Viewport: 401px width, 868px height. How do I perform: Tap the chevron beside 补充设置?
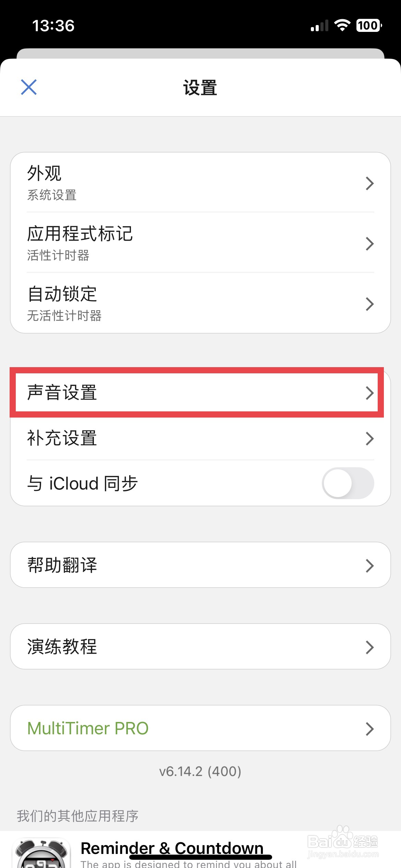click(369, 438)
